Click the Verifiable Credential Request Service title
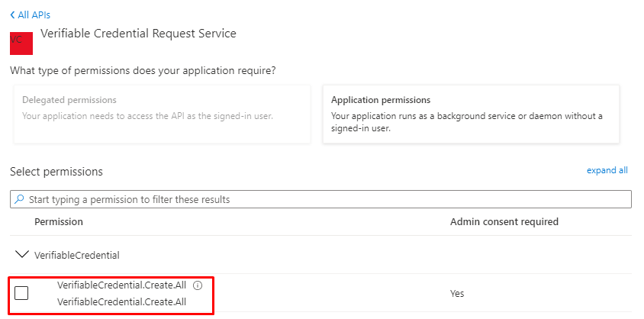Image resolution: width=644 pixels, height=319 pixels. (x=138, y=34)
